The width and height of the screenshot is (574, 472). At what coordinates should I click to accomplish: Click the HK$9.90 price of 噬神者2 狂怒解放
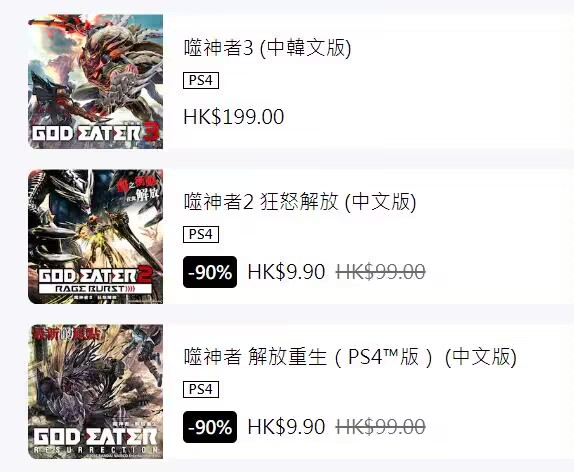coord(286,272)
